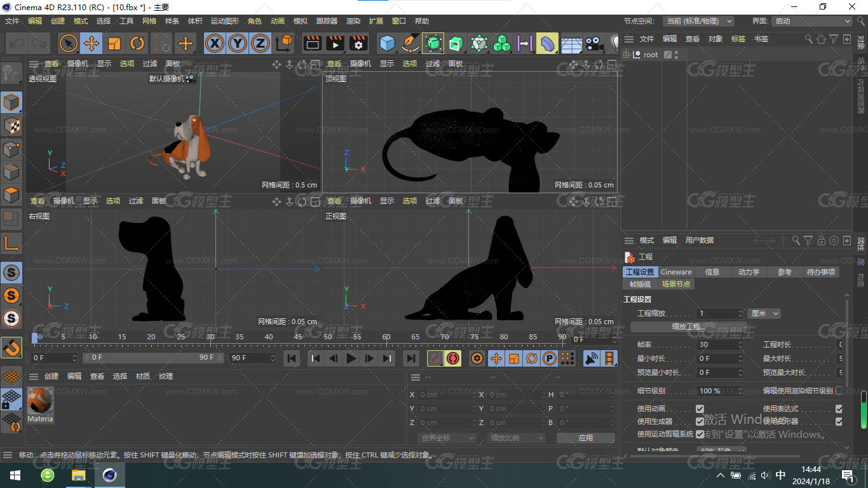Toggle autokeying red record button

(x=453, y=358)
